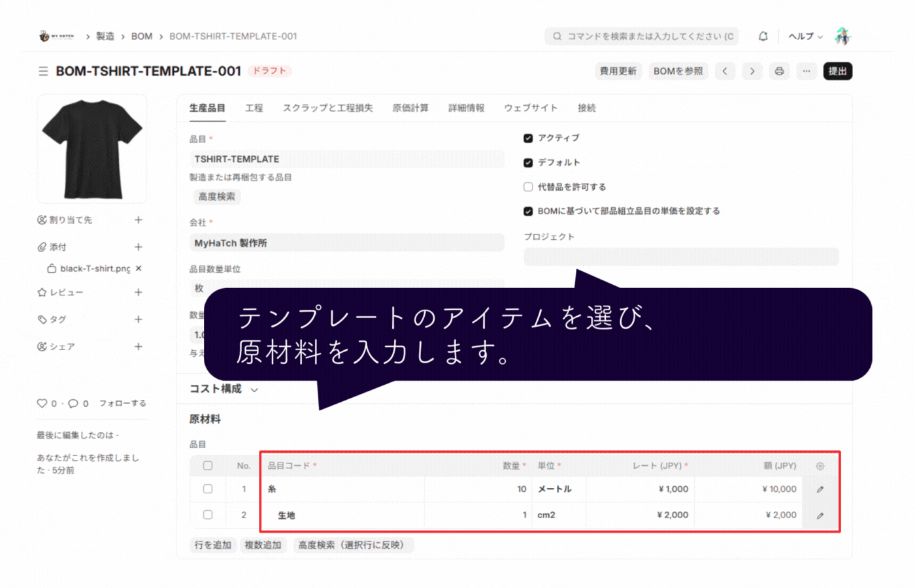Click 行を追加 below the raw materials table
This screenshot has width=915, height=588.
click(x=213, y=545)
